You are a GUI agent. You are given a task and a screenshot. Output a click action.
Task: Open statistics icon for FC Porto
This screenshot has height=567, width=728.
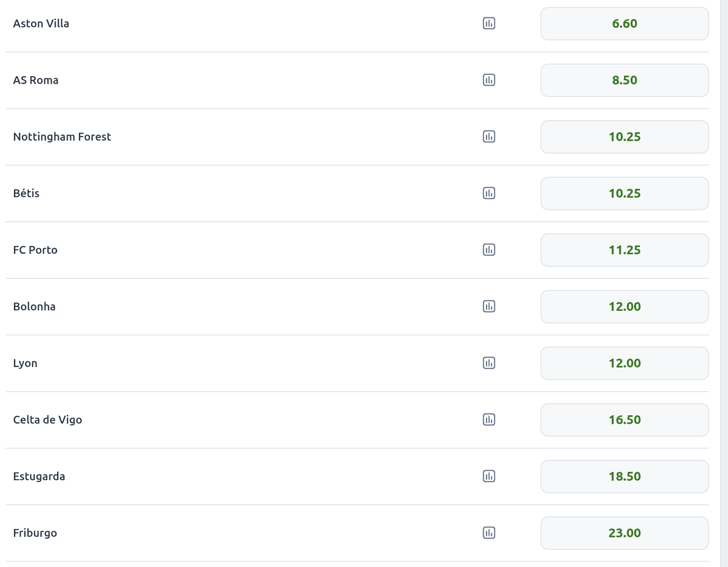click(x=489, y=250)
